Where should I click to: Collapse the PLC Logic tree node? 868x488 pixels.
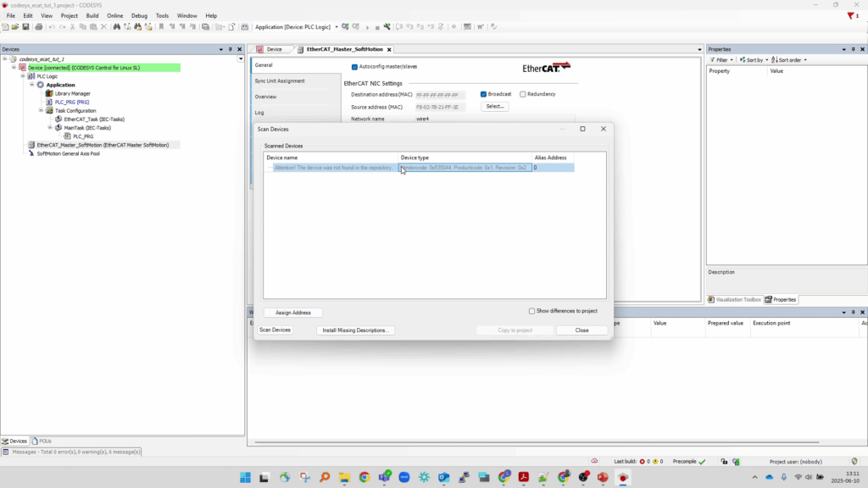click(x=23, y=76)
